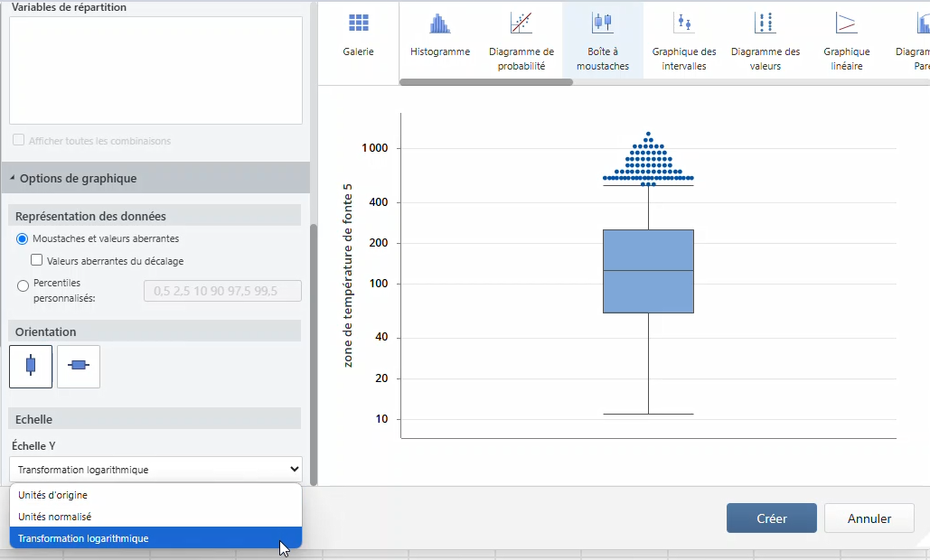Click the chart type horizontal scrollbar
Screen dimensions: 930x560
tap(485, 82)
